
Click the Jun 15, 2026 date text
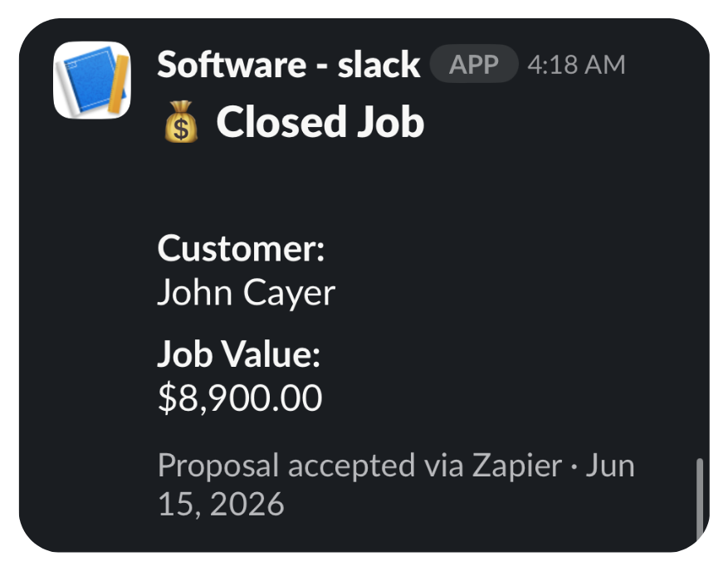(396, 485)
